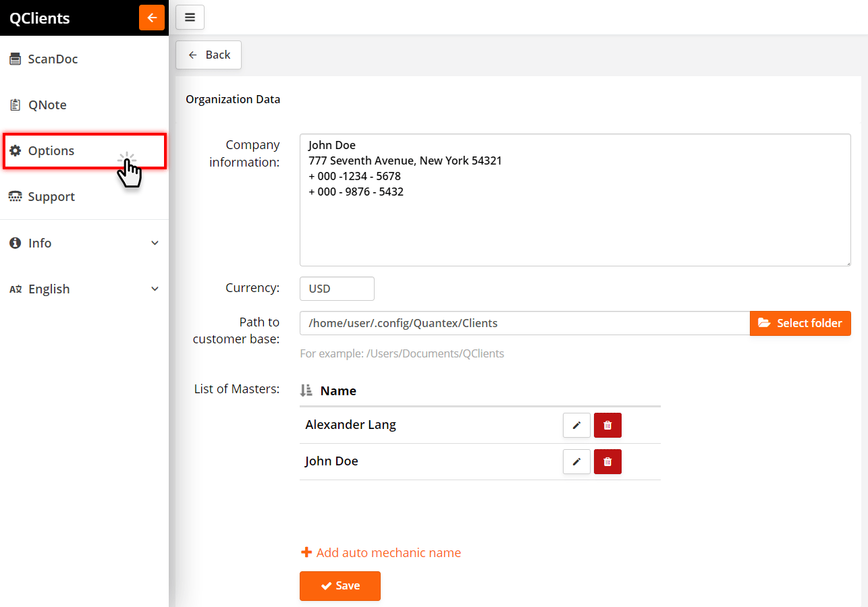Click the Currency USD field
868x607 pixels.
[x=337, y=288]
